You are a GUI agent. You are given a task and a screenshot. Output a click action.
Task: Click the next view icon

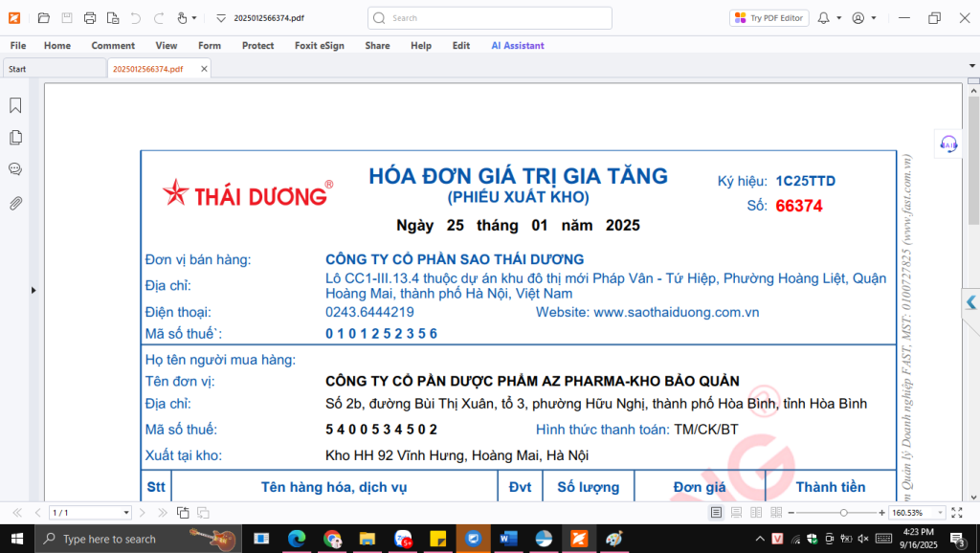click(203, 513)
